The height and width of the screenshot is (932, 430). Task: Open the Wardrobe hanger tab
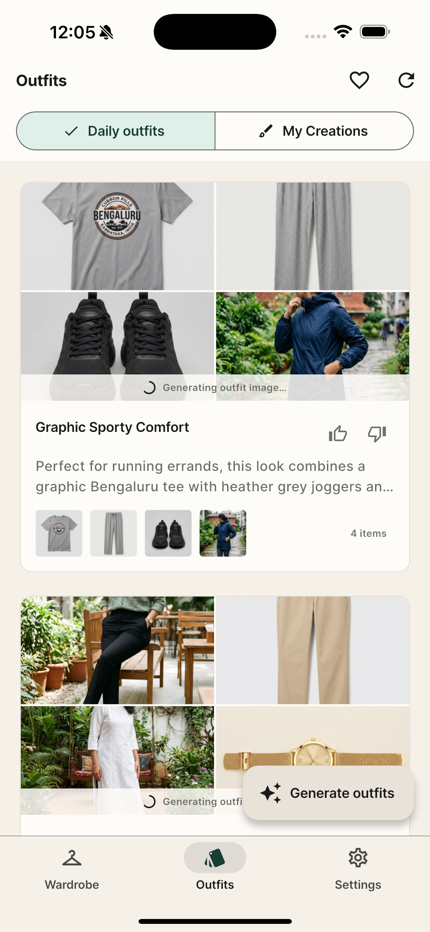pyautogui.click(x=71, y=858)
